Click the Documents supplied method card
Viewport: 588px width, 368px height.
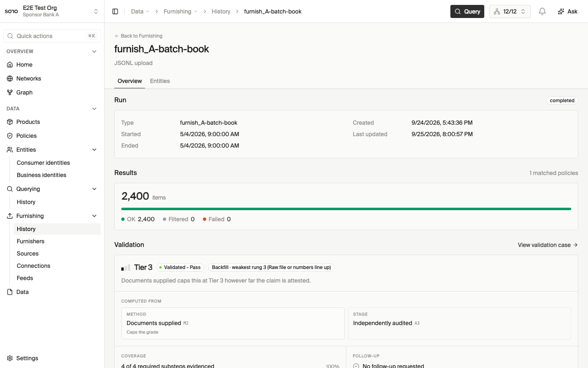click(x=233, y=323)
